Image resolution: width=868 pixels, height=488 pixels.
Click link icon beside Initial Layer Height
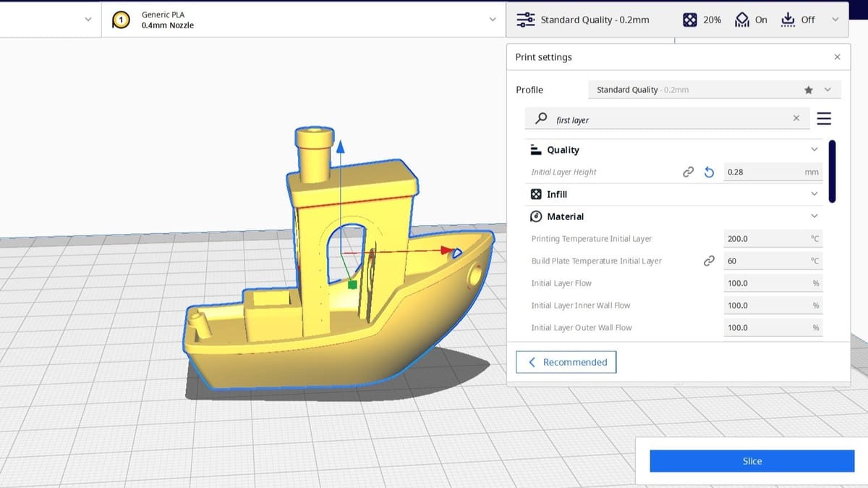689,172
